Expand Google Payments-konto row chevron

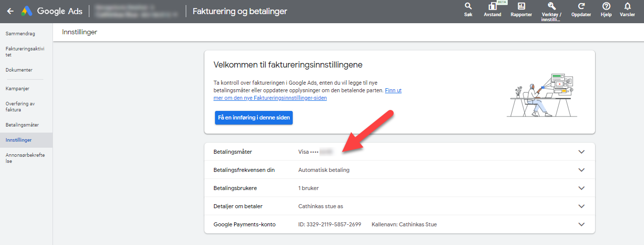click(581, 224)
